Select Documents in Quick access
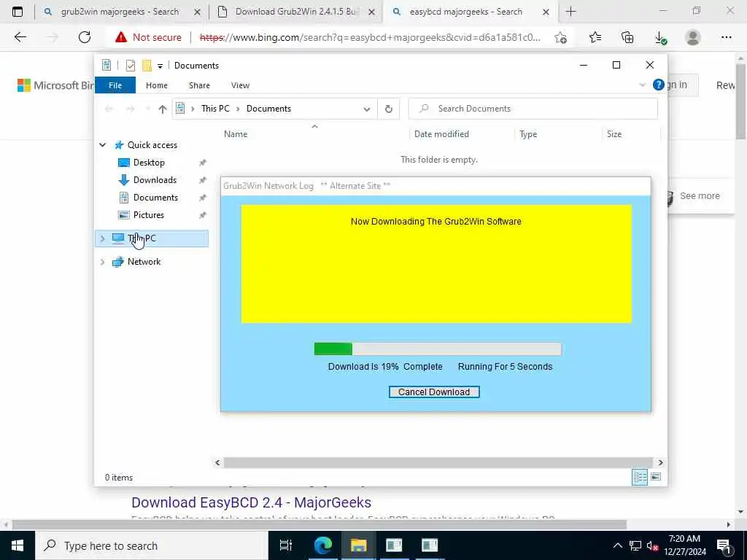 [x=156, y=198]
